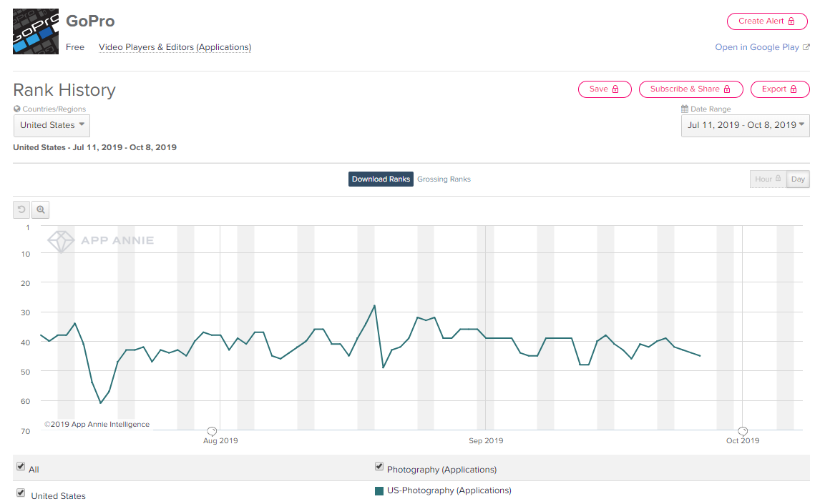Open the Date Range dropdown
The height and width of the screenshot is (504, 820).
coord(745,125)
